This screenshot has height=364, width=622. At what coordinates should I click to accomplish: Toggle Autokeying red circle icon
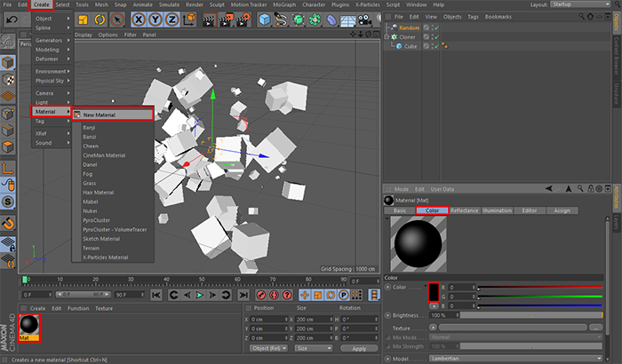coord(274,295)
